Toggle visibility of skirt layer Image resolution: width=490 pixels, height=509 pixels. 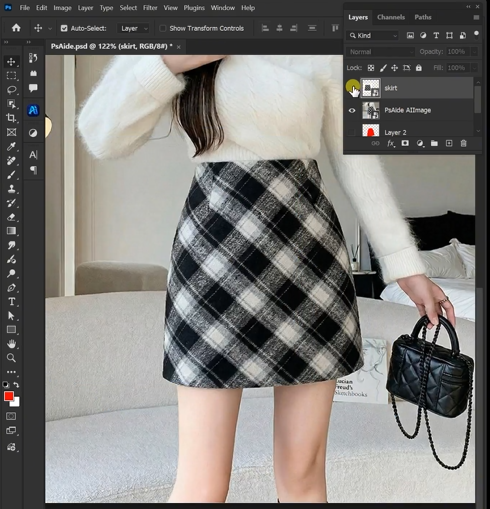(x=352, y=88)
